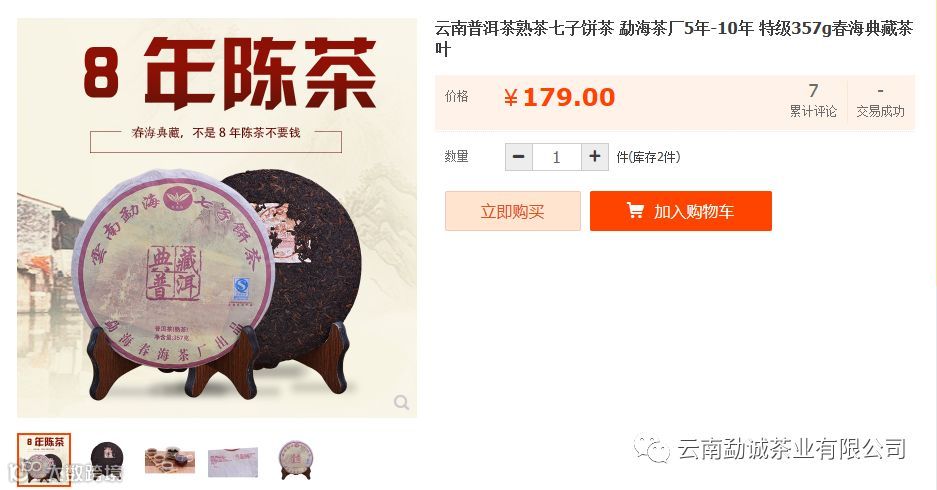937x490 pixels.
Task: Select the dark tea cake thumbnail
Action: (107, 459)
